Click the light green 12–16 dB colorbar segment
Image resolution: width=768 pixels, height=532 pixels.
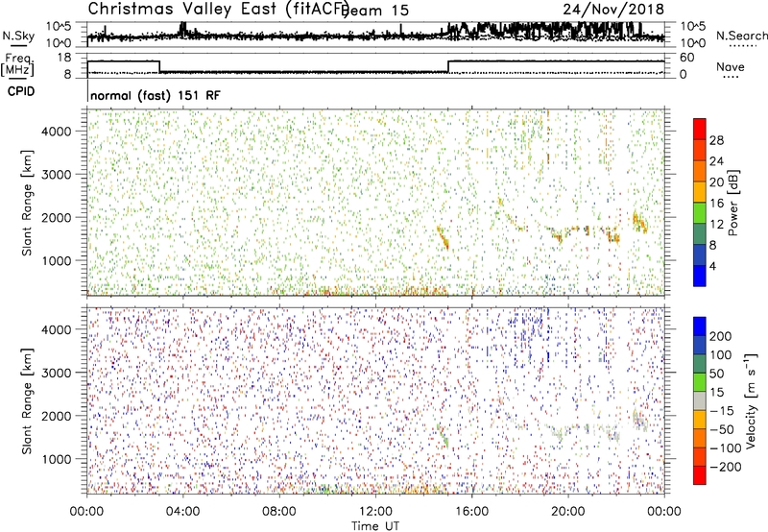pyautogui.click(x=700, y=212)
